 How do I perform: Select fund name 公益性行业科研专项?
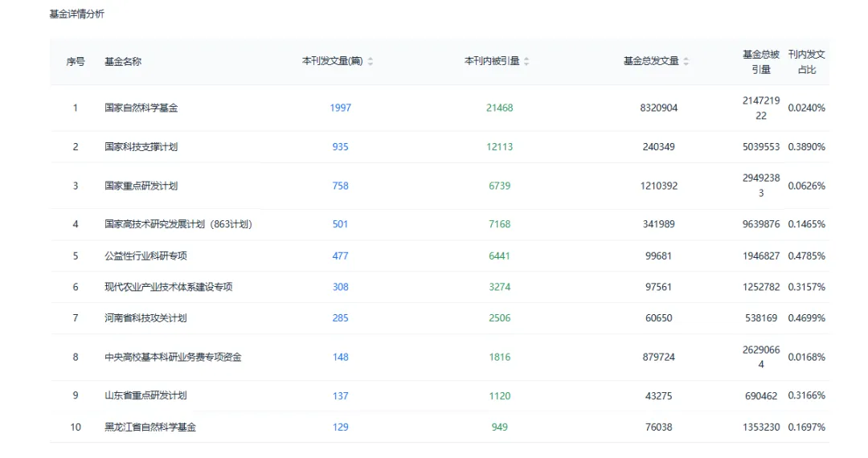click(145, 256)
